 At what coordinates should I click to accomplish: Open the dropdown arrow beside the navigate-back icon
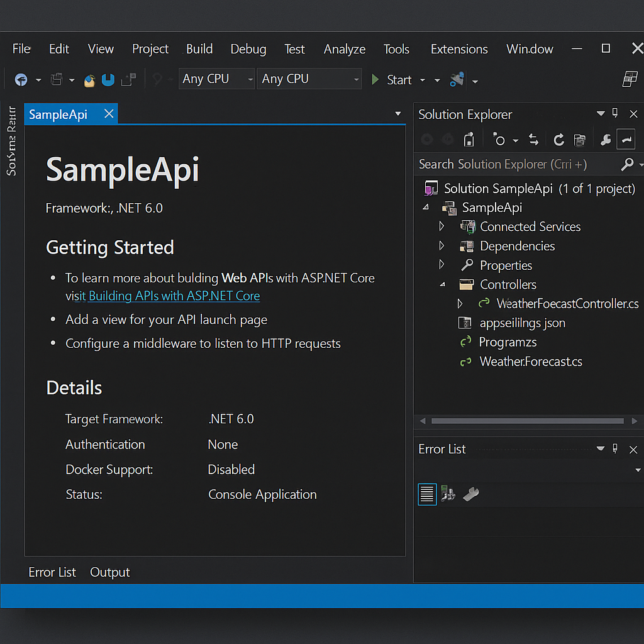pyautogui.click(x=38, y=80)
